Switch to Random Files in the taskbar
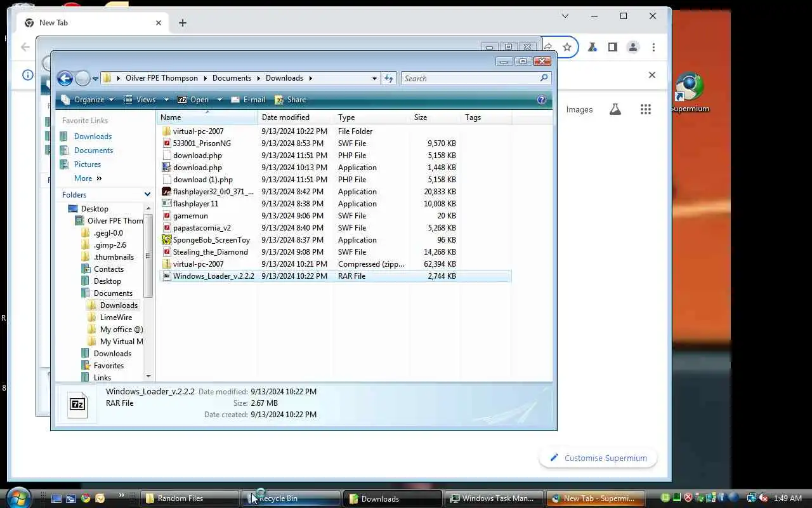The width and height of the screenshot is (812, 508). (189, 498)
